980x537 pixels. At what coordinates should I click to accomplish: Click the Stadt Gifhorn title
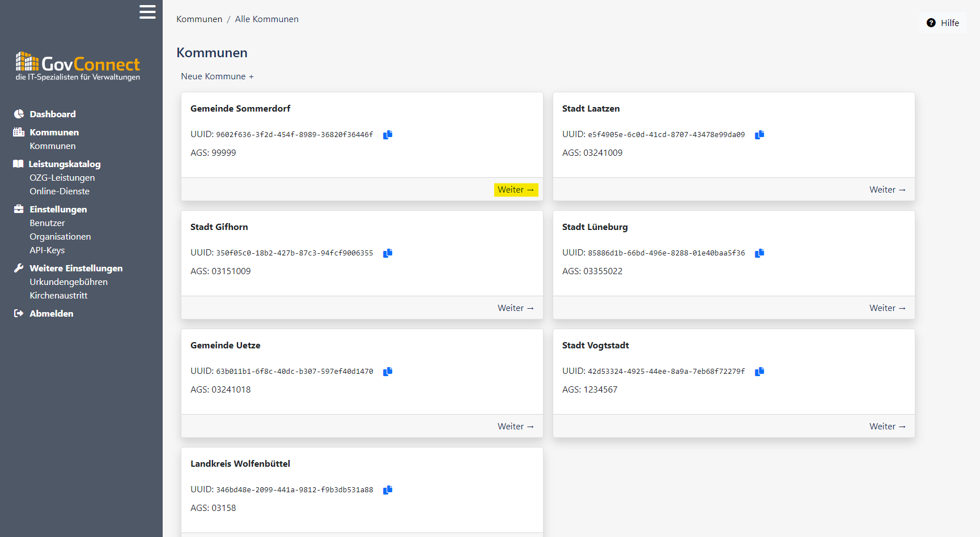(x=219, y=227)
